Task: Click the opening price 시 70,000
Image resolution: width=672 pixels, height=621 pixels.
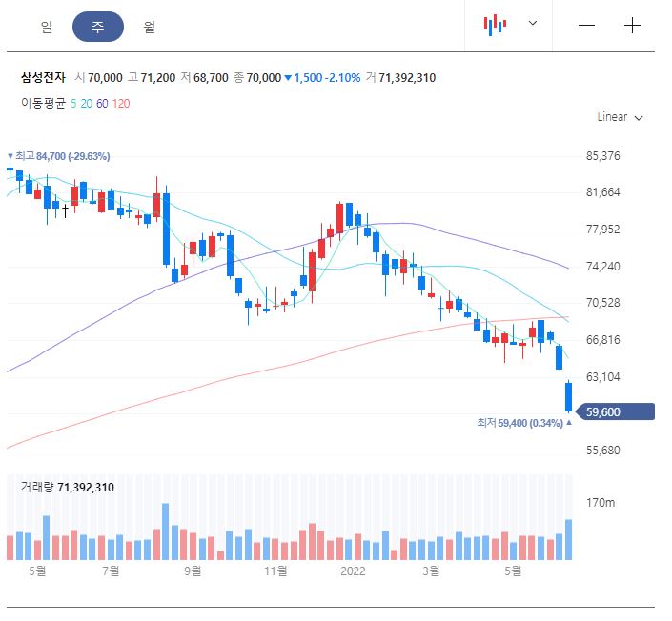Action: [x=98, y=78]
